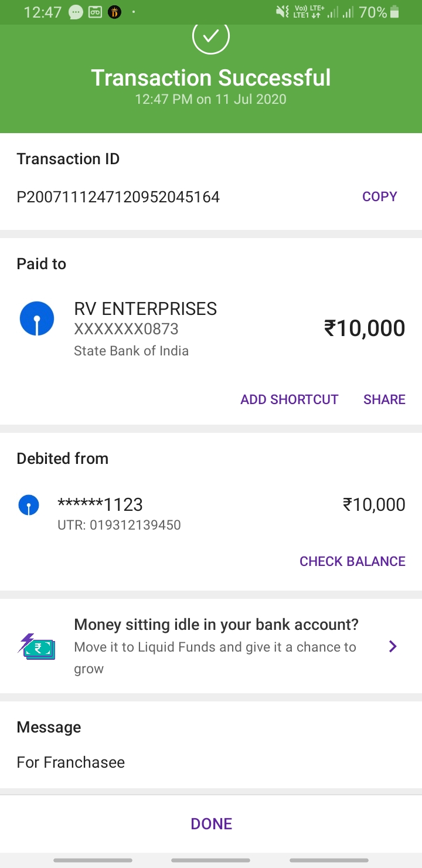Open the Money sitting idle banner
This screenshot has height=868, width=422.
(x=216, y=625)
